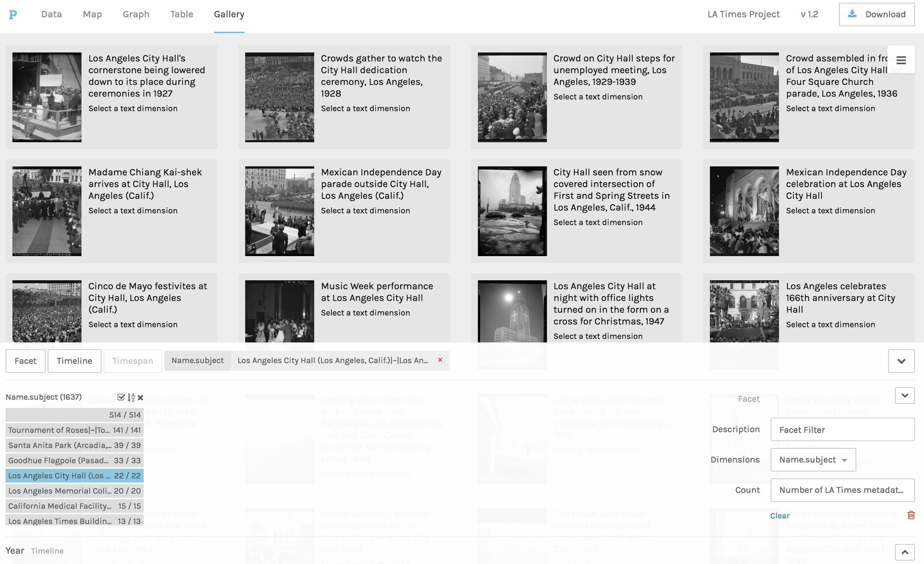924x564 pixels.
Task: Click the Facet Filter description field
Action: click(x=842, y=429)
